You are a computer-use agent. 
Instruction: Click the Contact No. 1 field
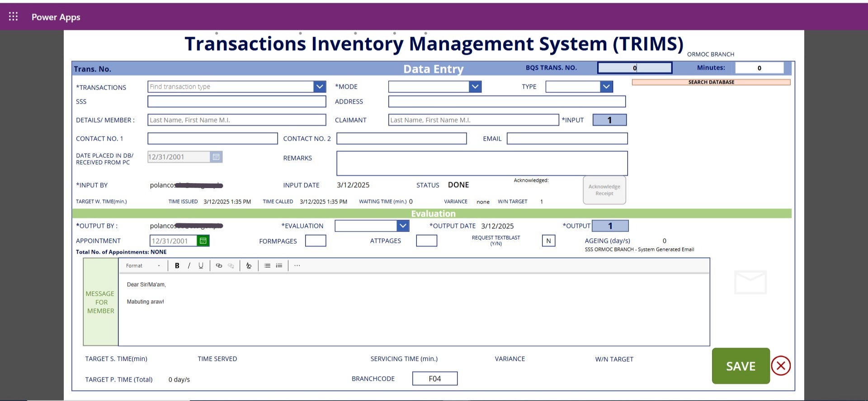coord(212,138)
